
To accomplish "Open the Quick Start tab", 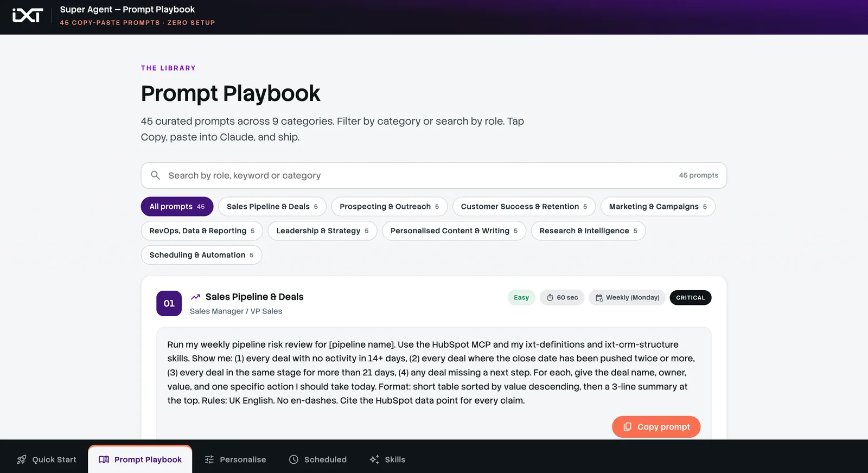I will (47, 459).
